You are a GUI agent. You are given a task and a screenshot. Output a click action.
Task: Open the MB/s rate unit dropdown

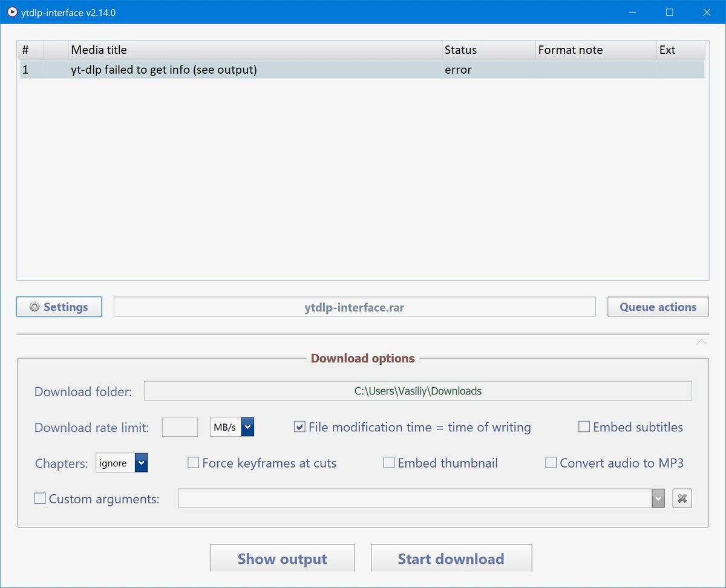tap(247, 428)
